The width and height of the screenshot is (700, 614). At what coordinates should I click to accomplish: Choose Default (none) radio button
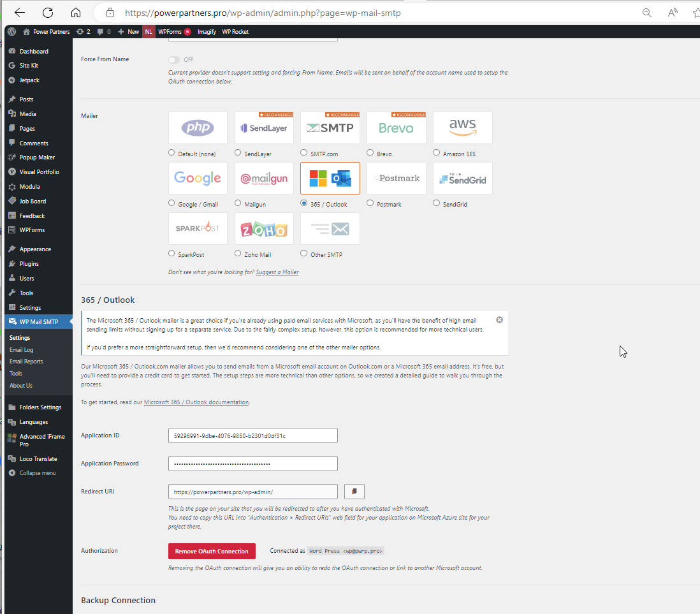click(171, 153)
